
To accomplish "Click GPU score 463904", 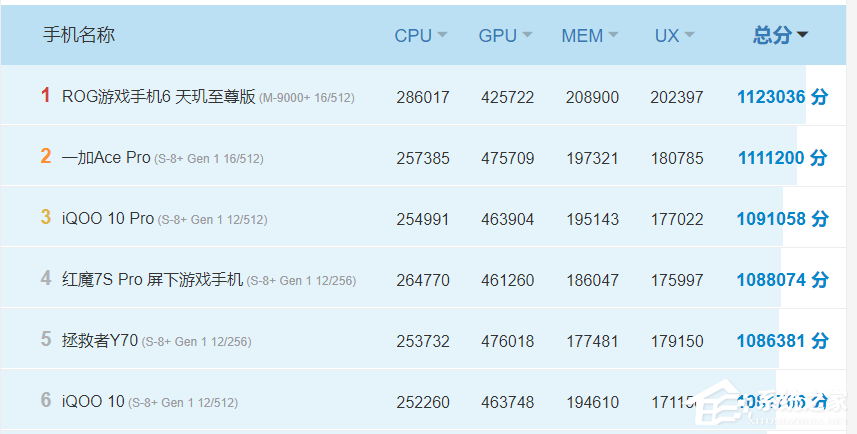I will [508, 219].
